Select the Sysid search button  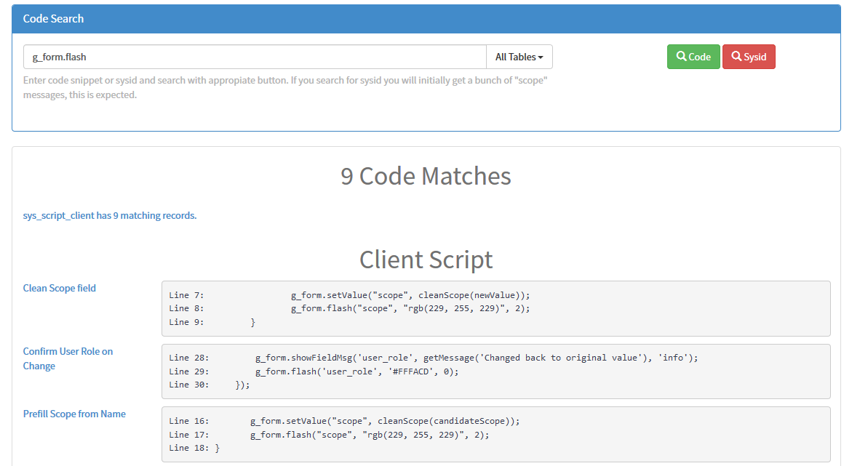[749, 56]
